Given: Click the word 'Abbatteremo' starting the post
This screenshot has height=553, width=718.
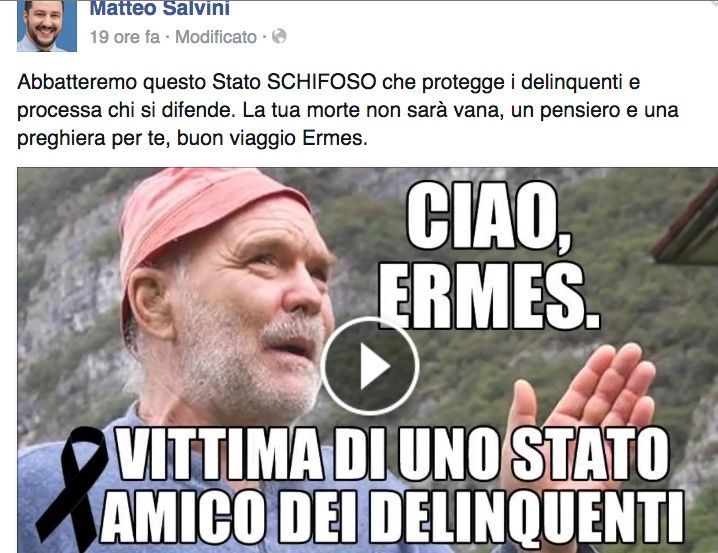Looking at the screenshot, I should tap(77, 82).
